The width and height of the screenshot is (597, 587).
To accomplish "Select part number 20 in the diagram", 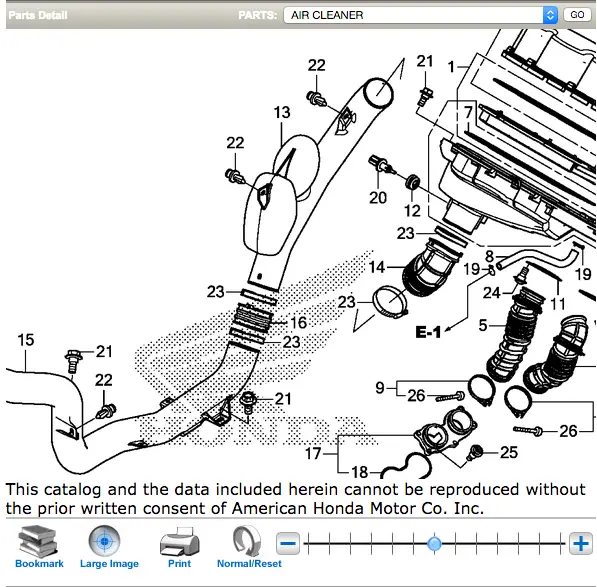I will (378, 198).
